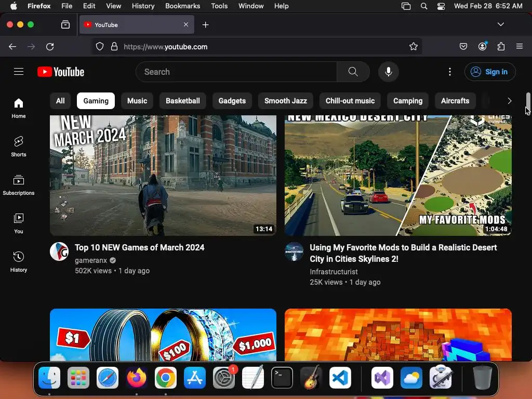Screen dimensions: 532x399
Task: Go back with Firefox back arrow
Action: [12, 46]
